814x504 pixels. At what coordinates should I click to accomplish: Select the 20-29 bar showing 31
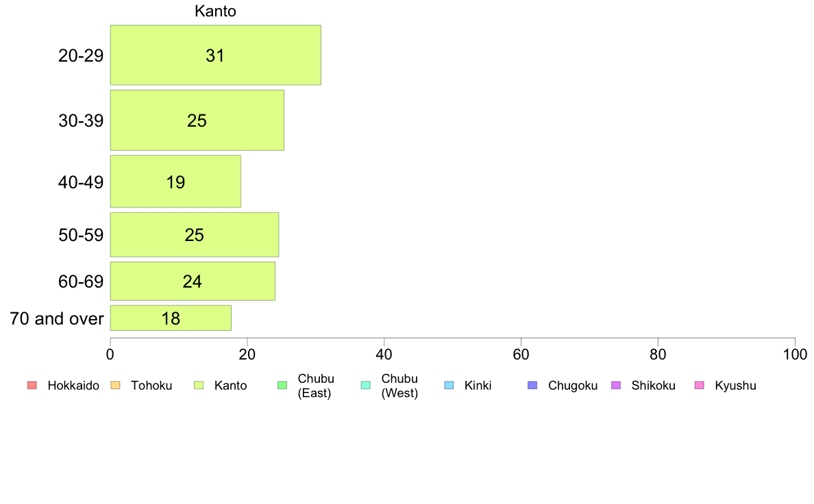[x=215, y=55]
